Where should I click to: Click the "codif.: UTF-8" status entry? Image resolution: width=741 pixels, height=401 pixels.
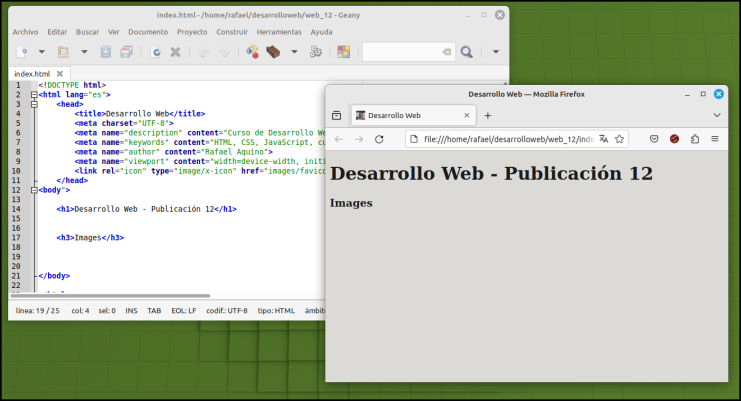[x=227, y=311]
